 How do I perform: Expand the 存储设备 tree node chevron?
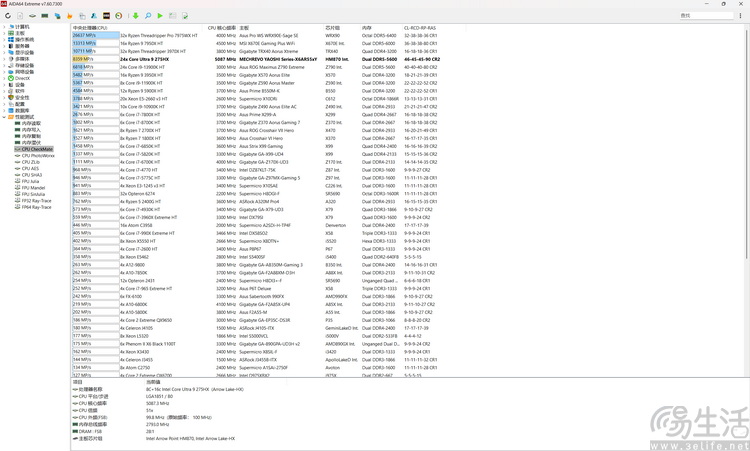coord(4,66)
